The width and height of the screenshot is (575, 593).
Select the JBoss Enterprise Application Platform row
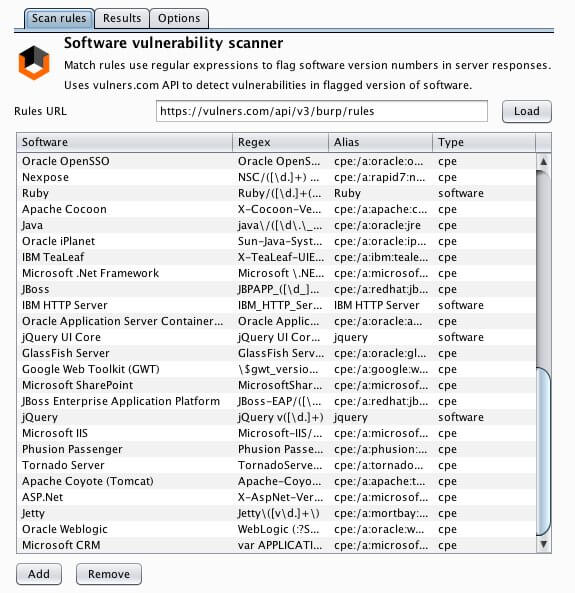(x=276, y=401)
